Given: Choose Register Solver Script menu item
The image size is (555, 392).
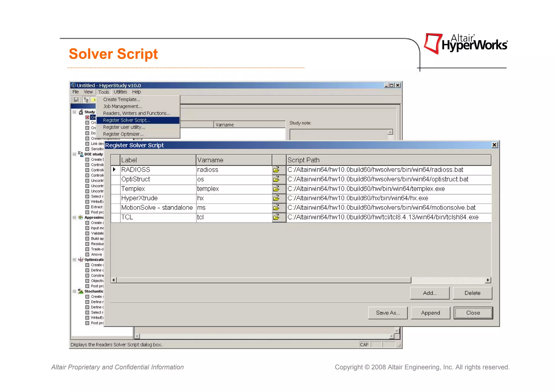Looking at the screenshot, I should pos(138,120).
